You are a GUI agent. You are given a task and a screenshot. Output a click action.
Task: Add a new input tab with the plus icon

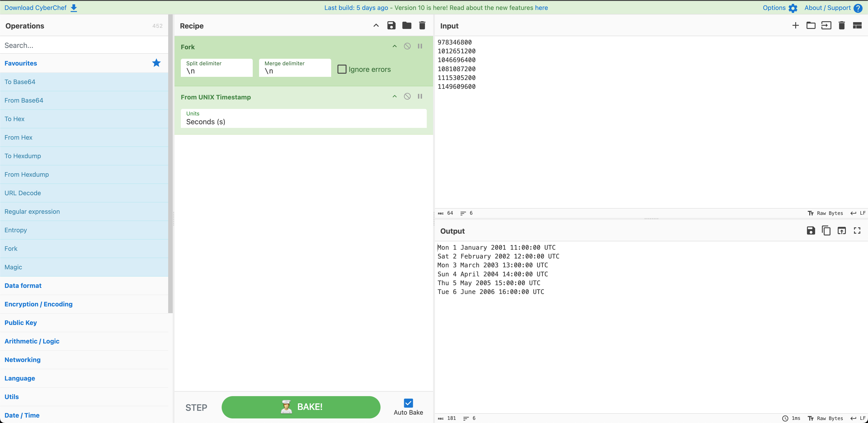click(x=796, y=26)
